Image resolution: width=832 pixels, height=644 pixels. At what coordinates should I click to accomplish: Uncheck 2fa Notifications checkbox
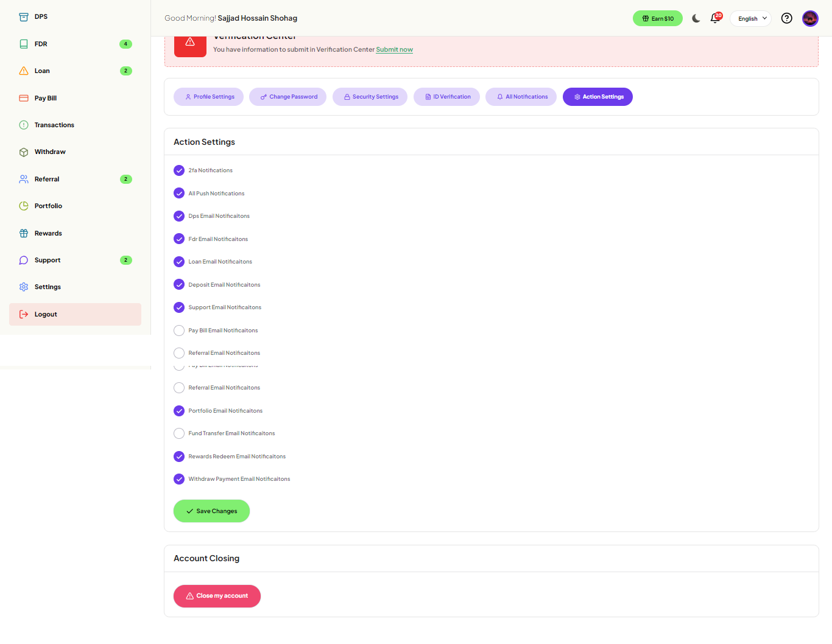tap(179, 170)
